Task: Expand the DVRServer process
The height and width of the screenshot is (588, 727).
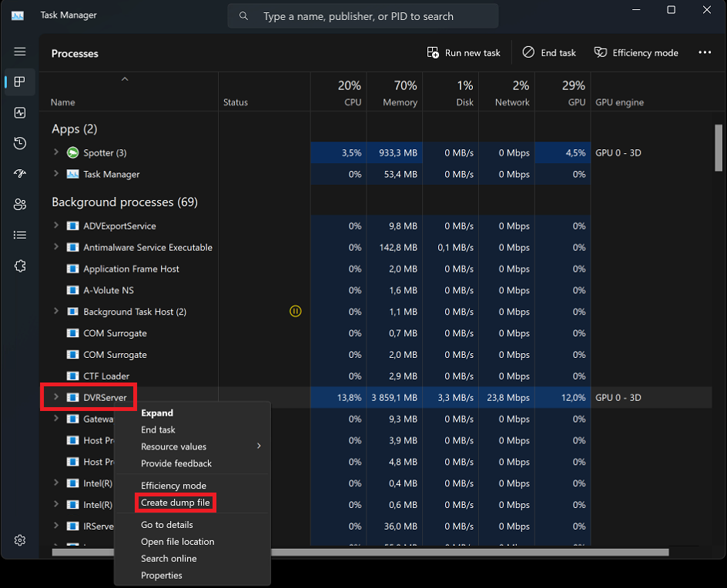Action: [x=56, y=397]
